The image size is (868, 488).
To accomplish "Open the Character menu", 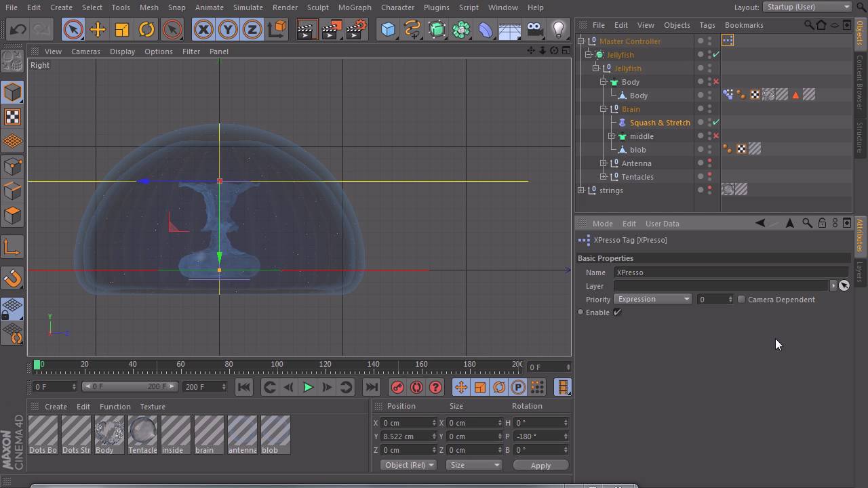I will point(397,7).
